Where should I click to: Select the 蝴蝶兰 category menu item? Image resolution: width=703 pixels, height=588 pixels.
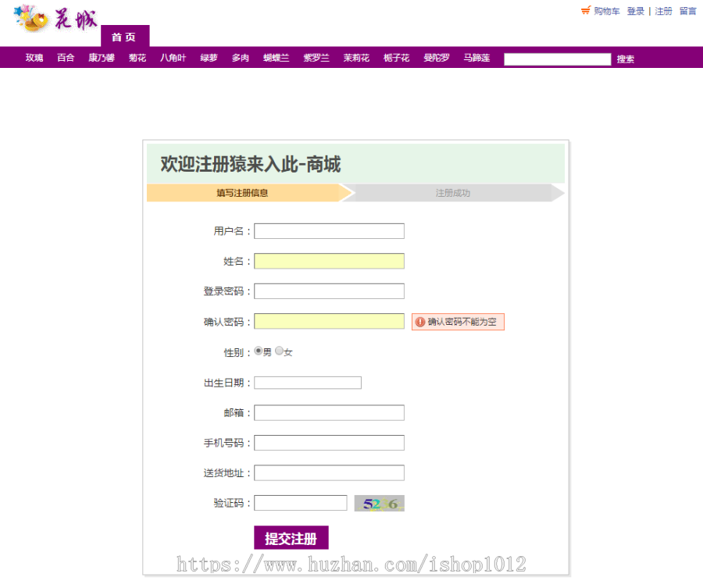coord(275,57)
